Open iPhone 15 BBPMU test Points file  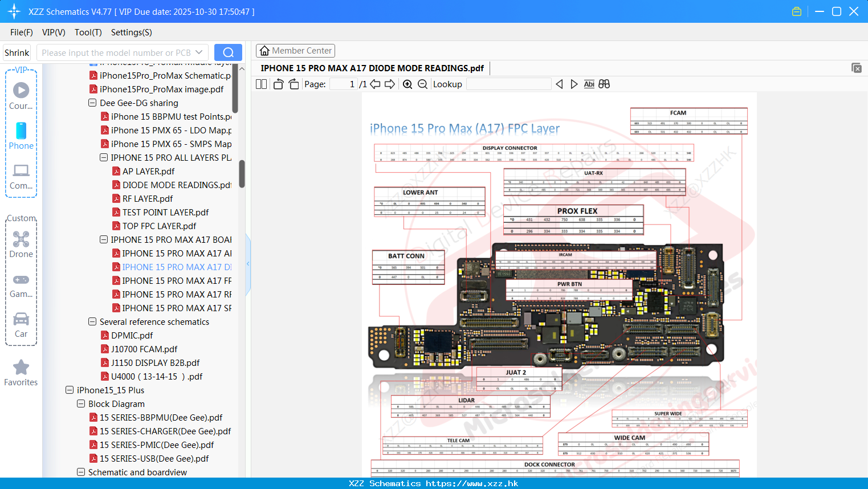point(171,116)
